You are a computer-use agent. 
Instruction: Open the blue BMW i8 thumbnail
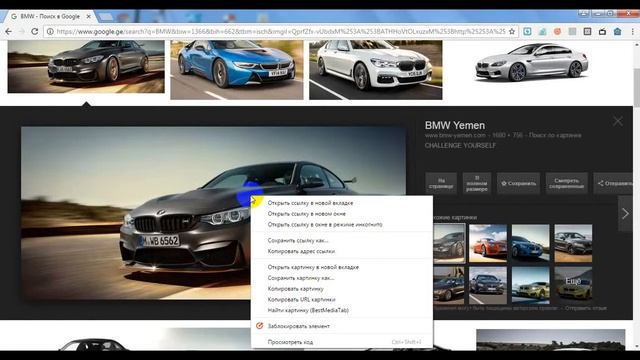(237, 69)
